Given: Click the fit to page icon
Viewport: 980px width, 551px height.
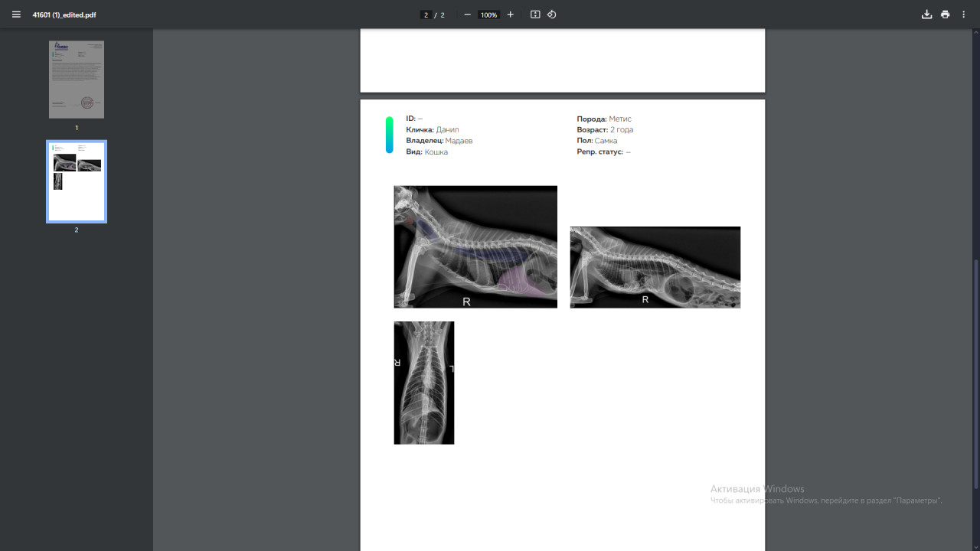Looking at the screenshot, I should click(535, 15).
